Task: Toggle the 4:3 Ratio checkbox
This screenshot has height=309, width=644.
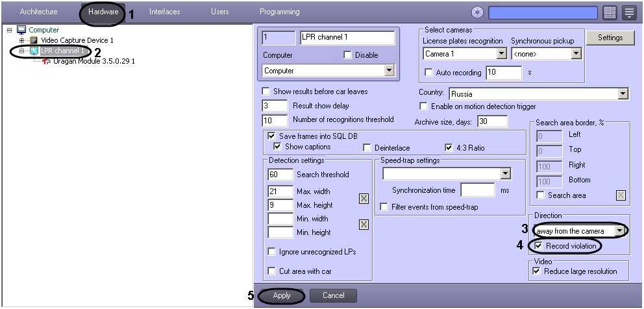Action: pos(449,148)
